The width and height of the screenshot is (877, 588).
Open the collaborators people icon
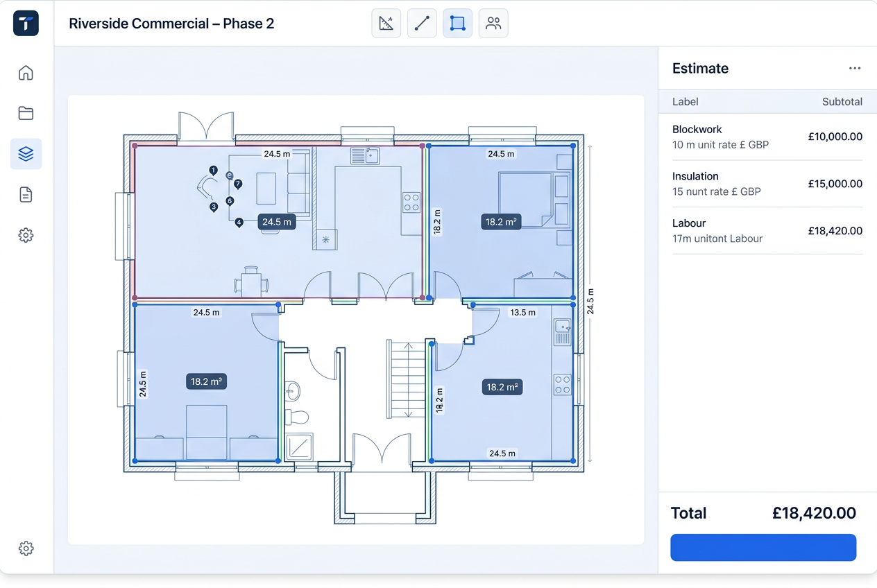(493, 24)
